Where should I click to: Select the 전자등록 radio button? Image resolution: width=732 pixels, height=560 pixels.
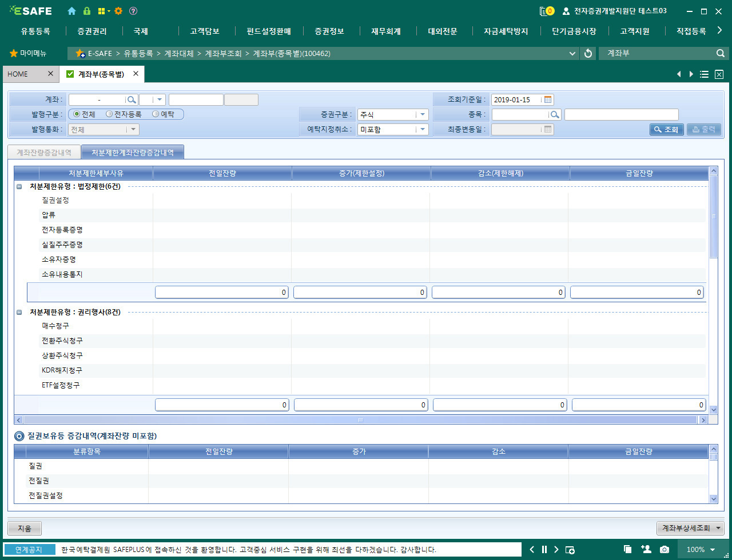coord(109,114)
